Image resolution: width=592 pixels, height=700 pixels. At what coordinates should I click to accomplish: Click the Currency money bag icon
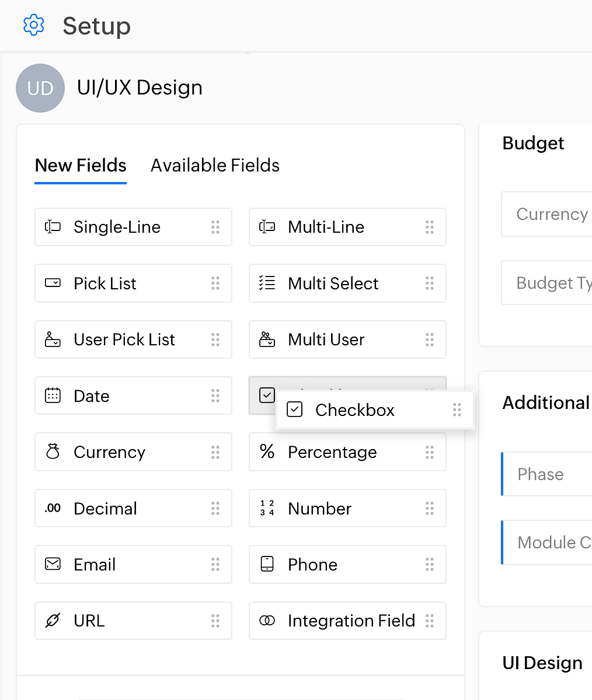(53, 452)
